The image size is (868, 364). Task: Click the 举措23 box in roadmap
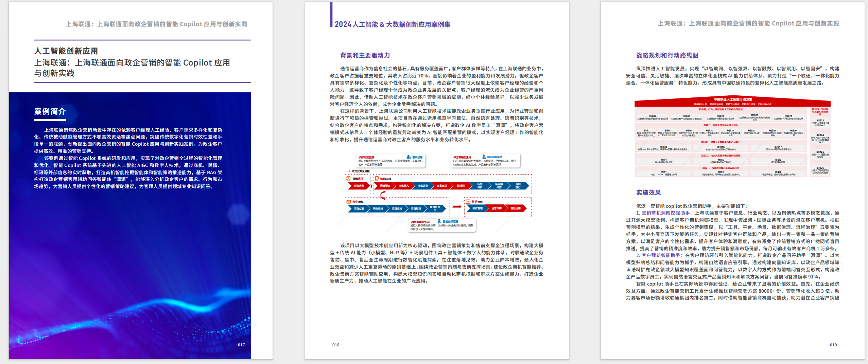(820, 123)
